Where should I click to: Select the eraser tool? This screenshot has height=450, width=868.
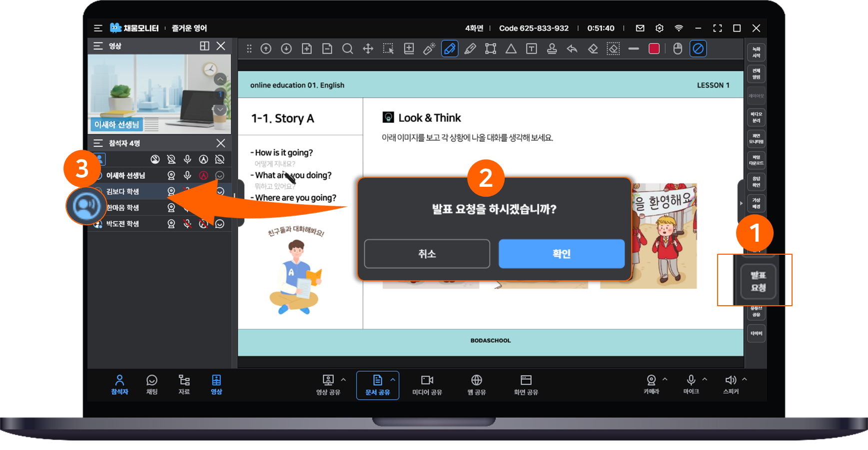click(x=593, y=49)
